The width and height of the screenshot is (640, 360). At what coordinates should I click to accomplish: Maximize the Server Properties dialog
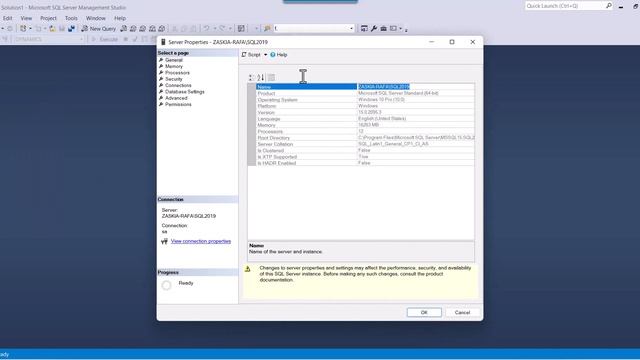(452, 42)
